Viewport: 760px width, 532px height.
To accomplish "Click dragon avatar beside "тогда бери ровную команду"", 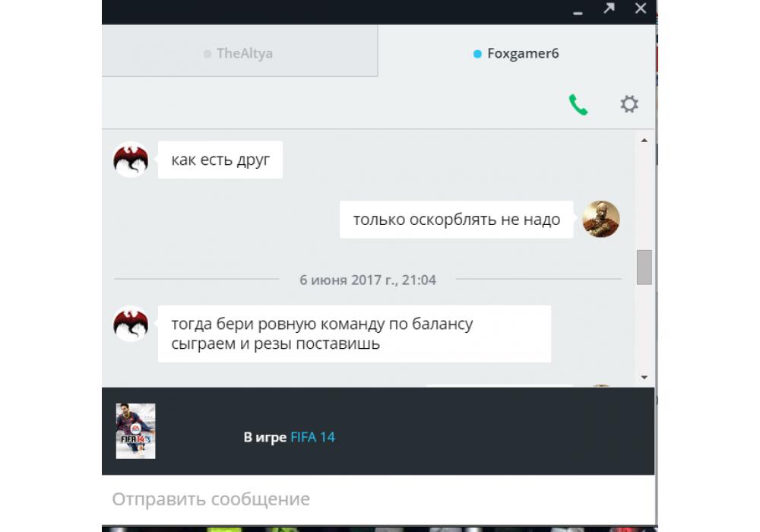I will (x=131, y=325).
